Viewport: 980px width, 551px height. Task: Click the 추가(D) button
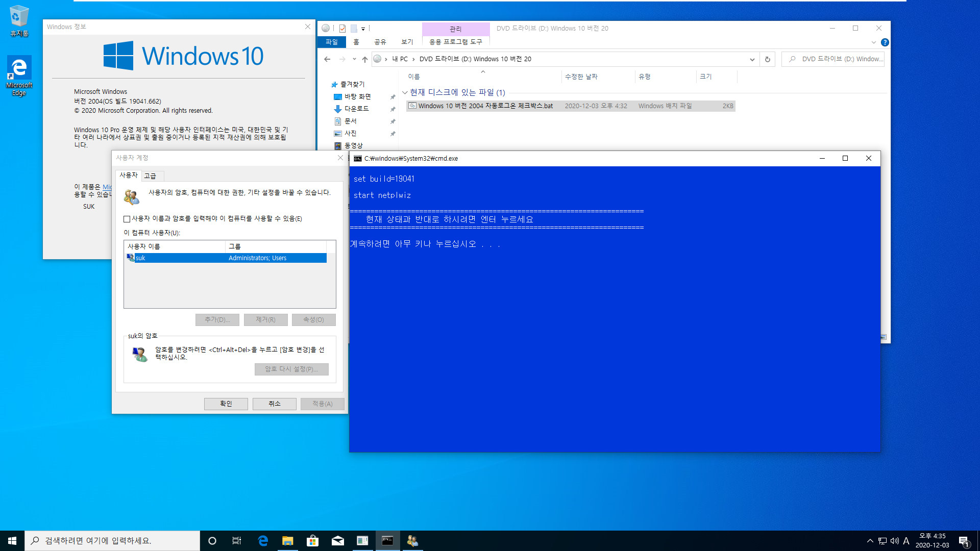[217, 319]
